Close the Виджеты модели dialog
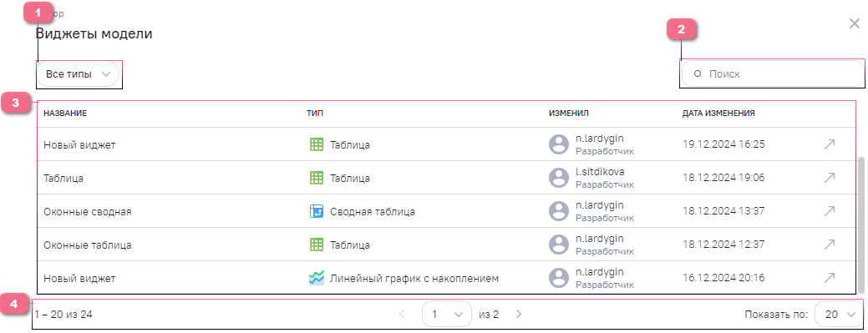Screen dimensions: 868x333 tap(854, 23)
